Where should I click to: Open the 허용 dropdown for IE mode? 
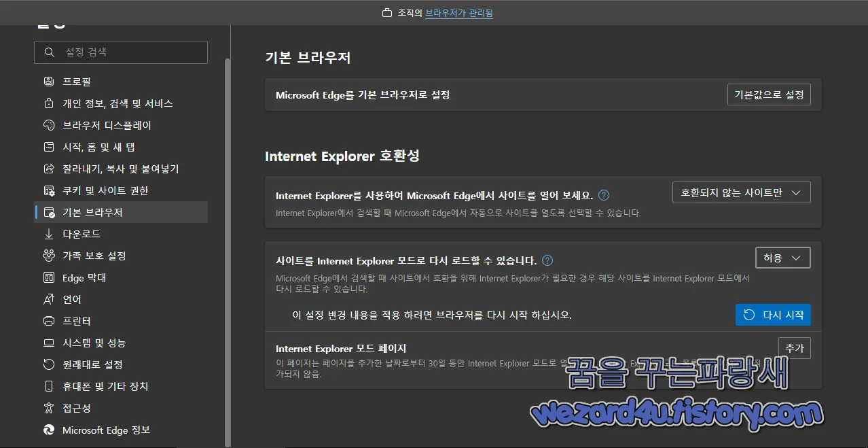782,258
